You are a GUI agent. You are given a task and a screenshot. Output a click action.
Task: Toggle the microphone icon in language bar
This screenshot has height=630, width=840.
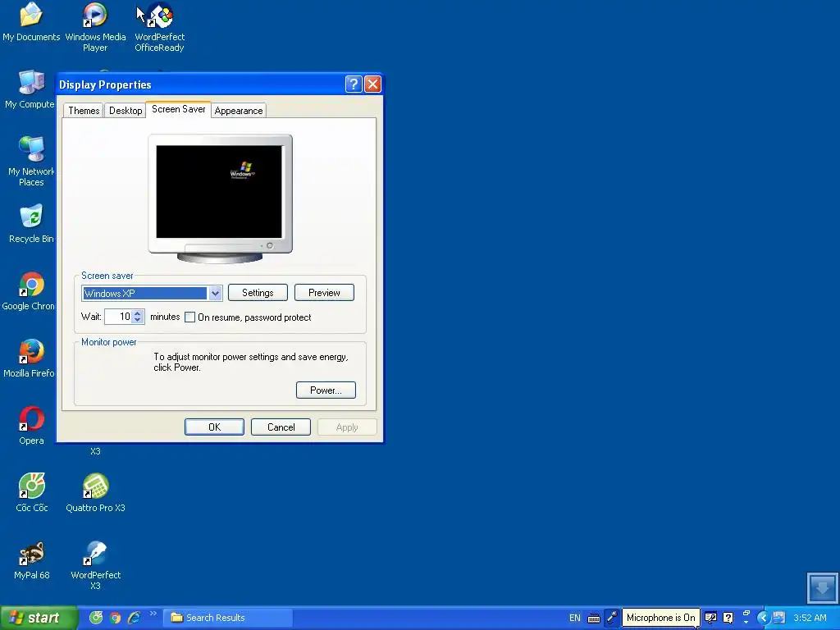(612, 618)
